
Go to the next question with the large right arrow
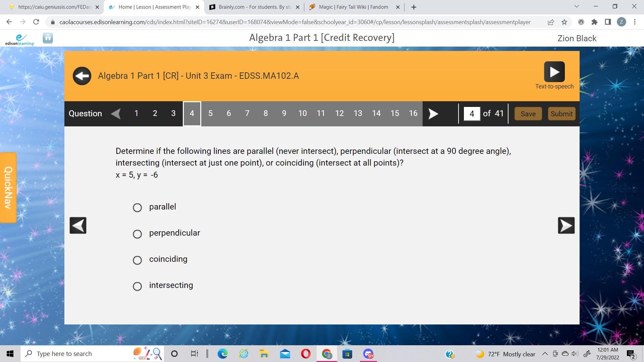click(566, 225)
